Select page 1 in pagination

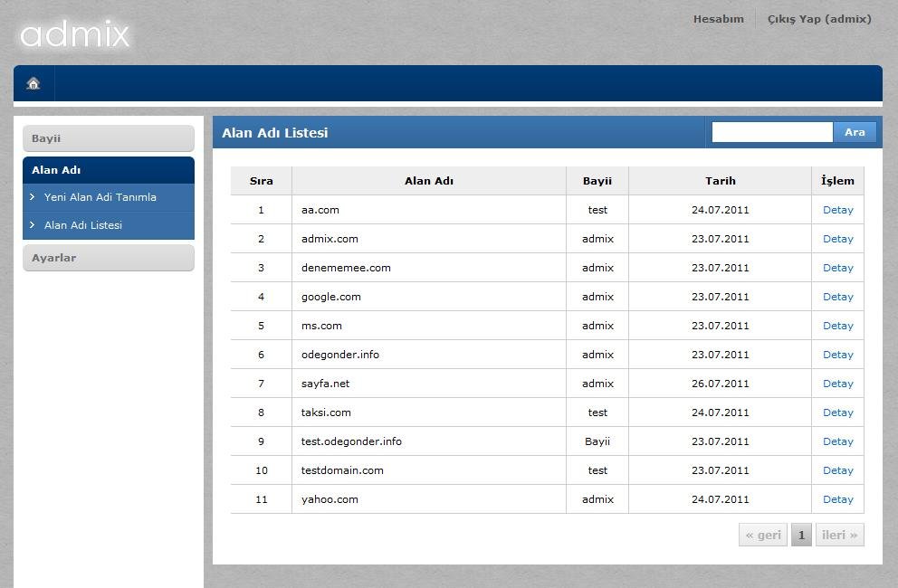pyautogui.click(x=801, y=535)
